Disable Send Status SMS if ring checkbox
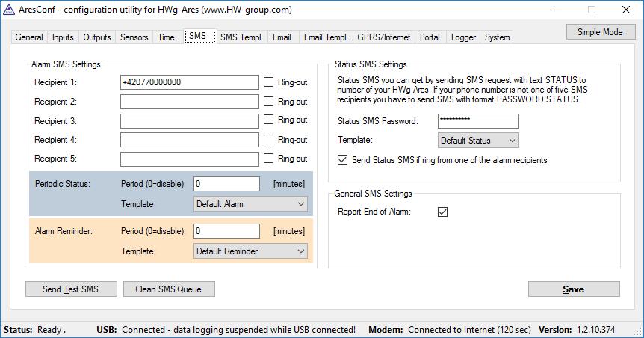This screenshot has height=338, width=644. point(342,160)
